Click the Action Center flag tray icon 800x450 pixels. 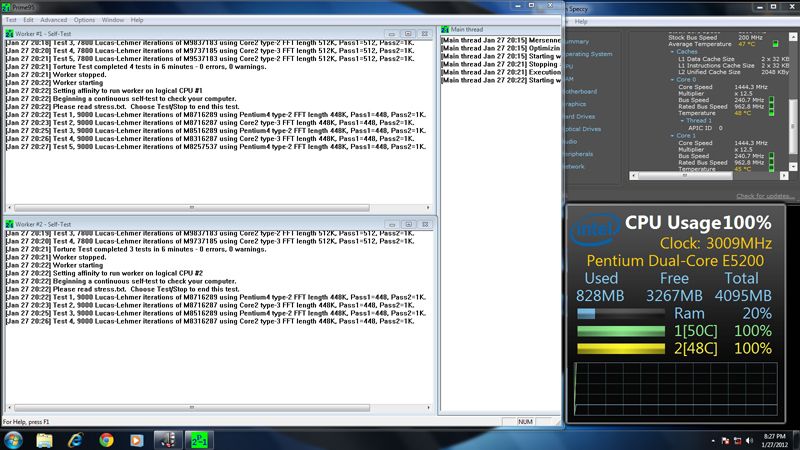tap(726, 441)
